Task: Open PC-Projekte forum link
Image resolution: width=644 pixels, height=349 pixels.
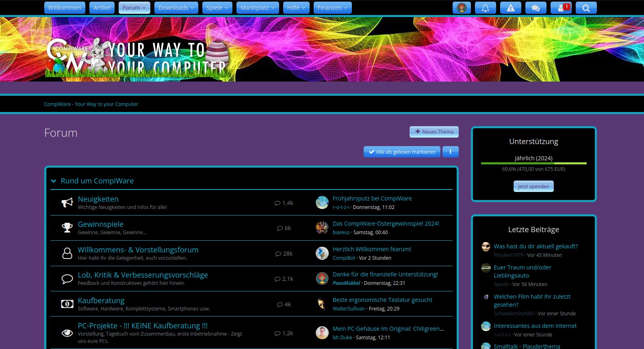Action: coord(143,325)
